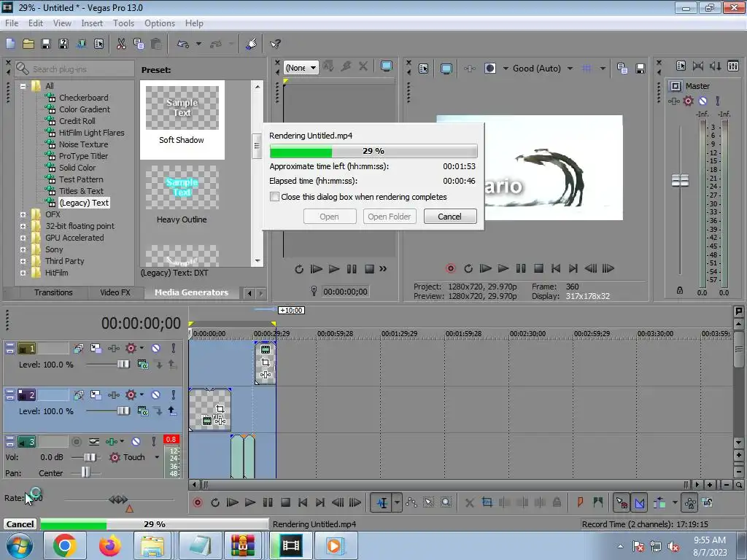The height and width of the screenshot is (560, 747).
Task: Open the Touch automation mode dropdown
Action: (157, 457)
